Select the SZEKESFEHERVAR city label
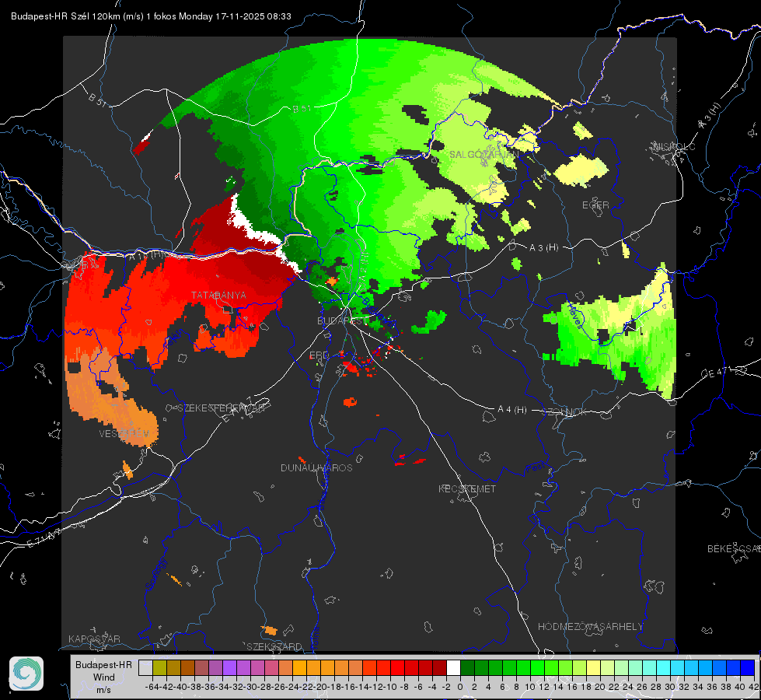Image resolution: width=761 pixels, height=700 pixels. tap(222, 408)
